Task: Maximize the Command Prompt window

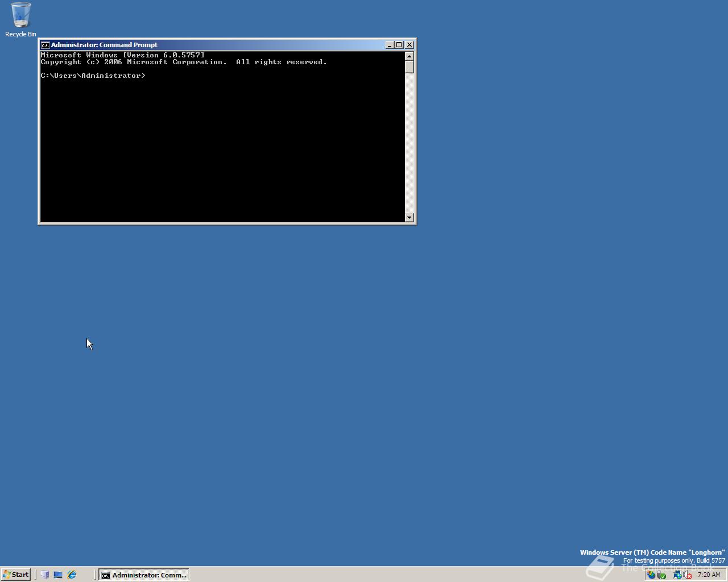Action: click(399, 45)
